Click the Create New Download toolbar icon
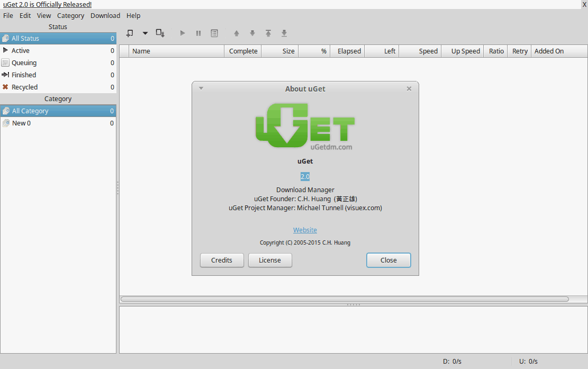The image size is (588, 369). tap(129, 33)
